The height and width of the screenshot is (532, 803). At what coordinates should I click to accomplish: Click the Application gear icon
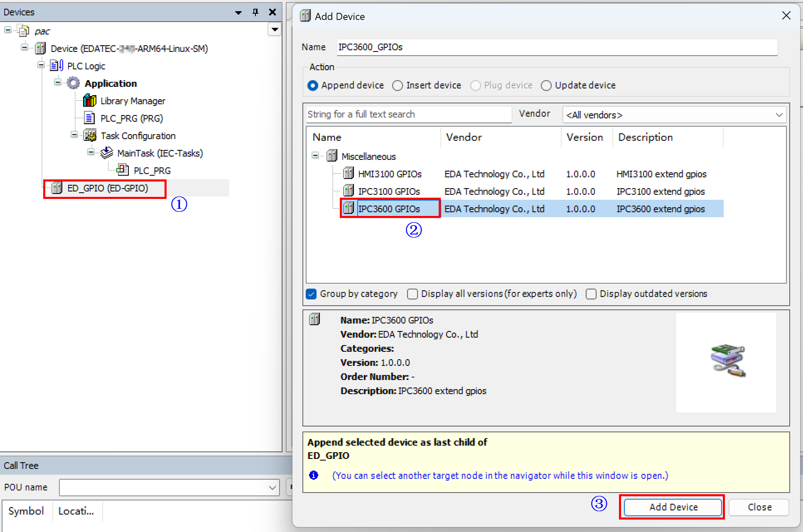pyautogui.click(x=73, y=83)
